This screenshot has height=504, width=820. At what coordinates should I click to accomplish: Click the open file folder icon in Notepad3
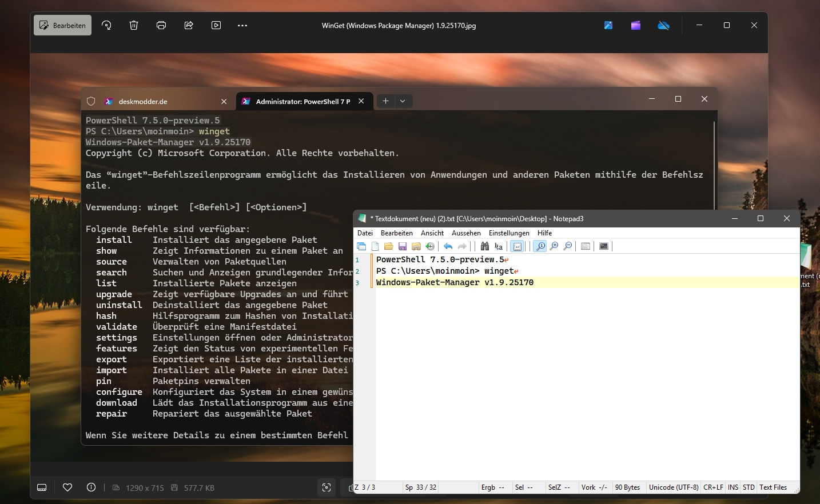(389, 246)
